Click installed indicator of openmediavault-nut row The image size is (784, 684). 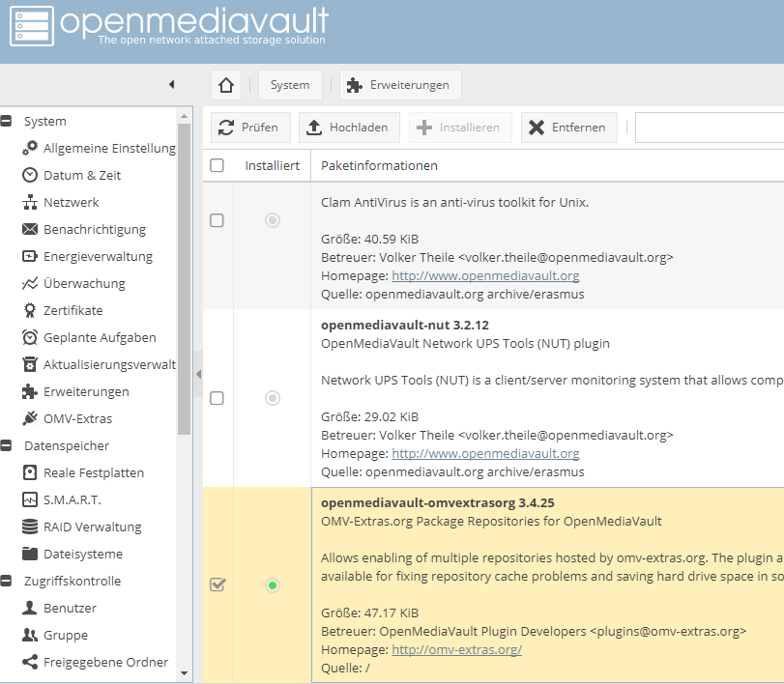(x=273, y=398)
